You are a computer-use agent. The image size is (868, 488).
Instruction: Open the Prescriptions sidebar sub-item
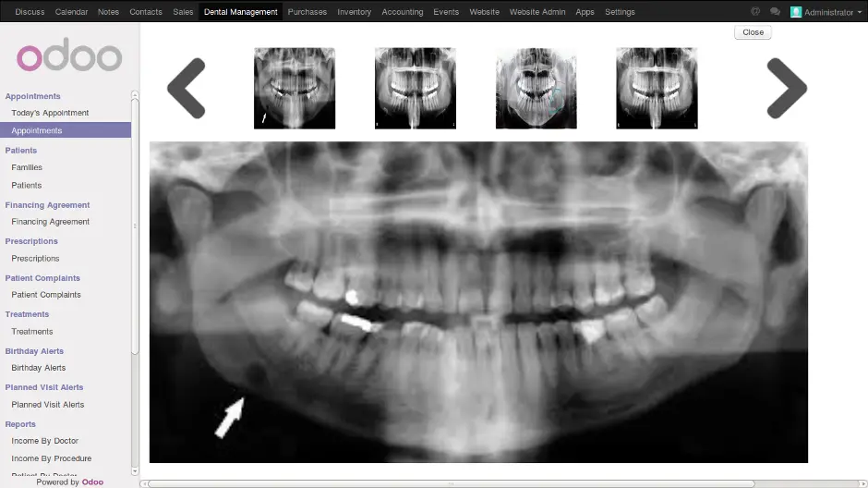point(35,258)
